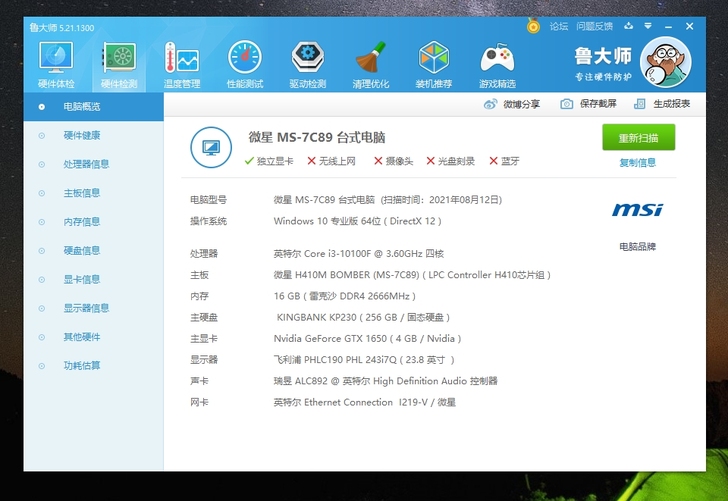
Task: Launch 性能测试 performance test icon
Action: [245, 65]
